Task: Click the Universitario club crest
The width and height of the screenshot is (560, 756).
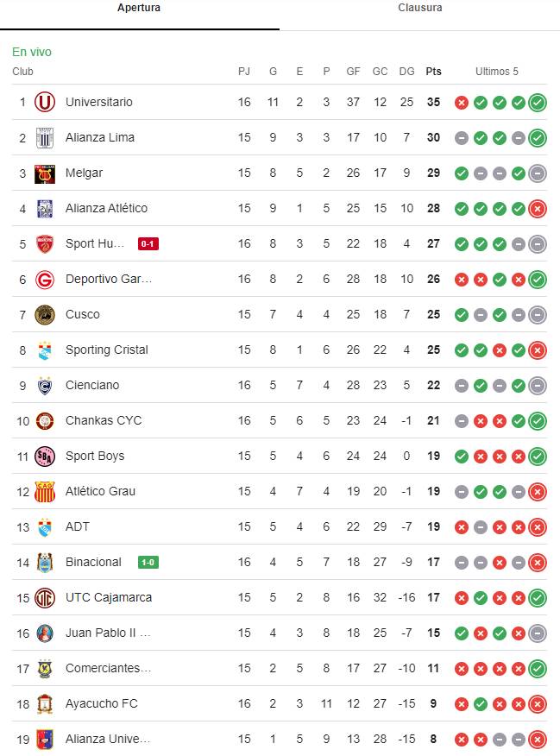Action: (x=45, y=102)
